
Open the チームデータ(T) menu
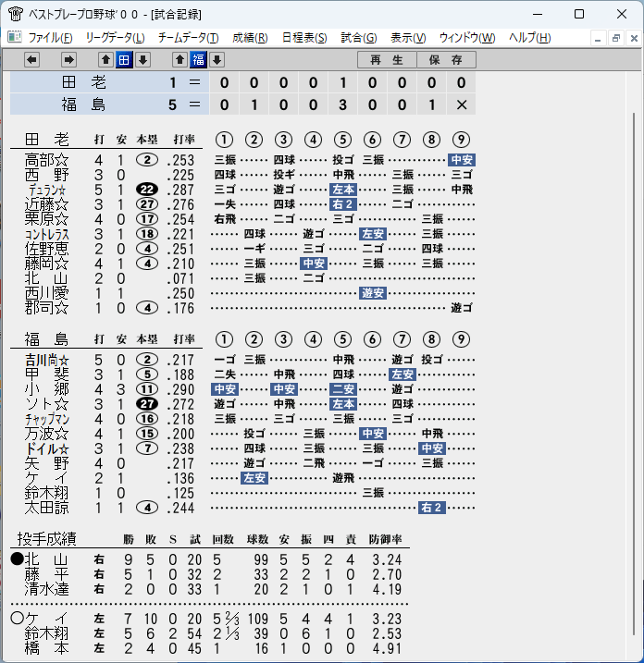pyautogui.click(x=188, y=38)
